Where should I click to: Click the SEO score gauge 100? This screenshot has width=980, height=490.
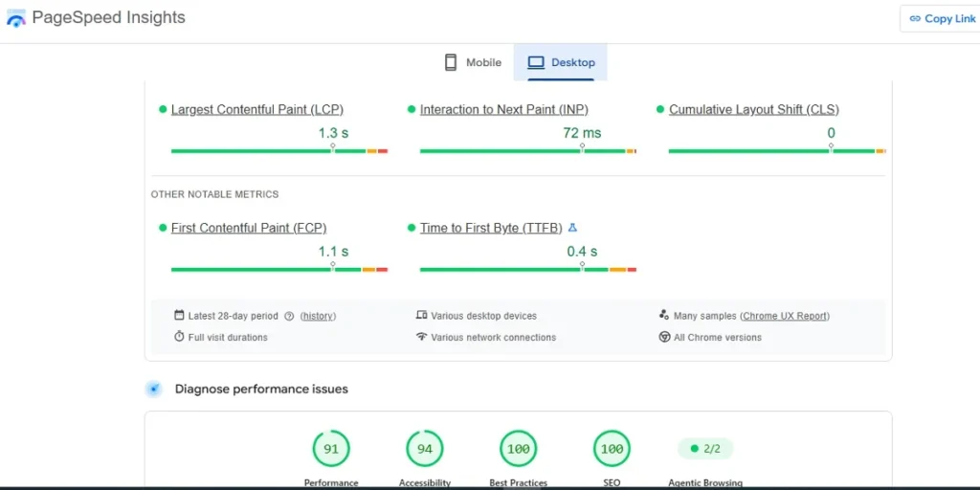(x=612, y=449)
